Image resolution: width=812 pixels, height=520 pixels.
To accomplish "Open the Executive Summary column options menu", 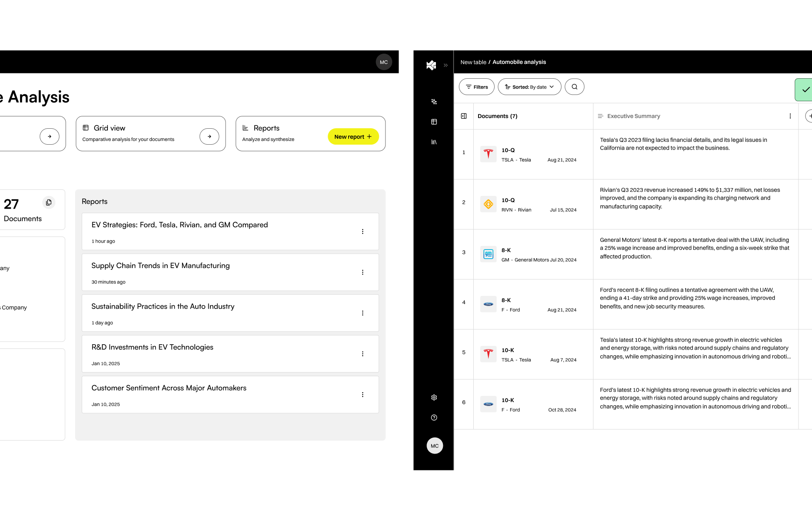I will [790, 116].
